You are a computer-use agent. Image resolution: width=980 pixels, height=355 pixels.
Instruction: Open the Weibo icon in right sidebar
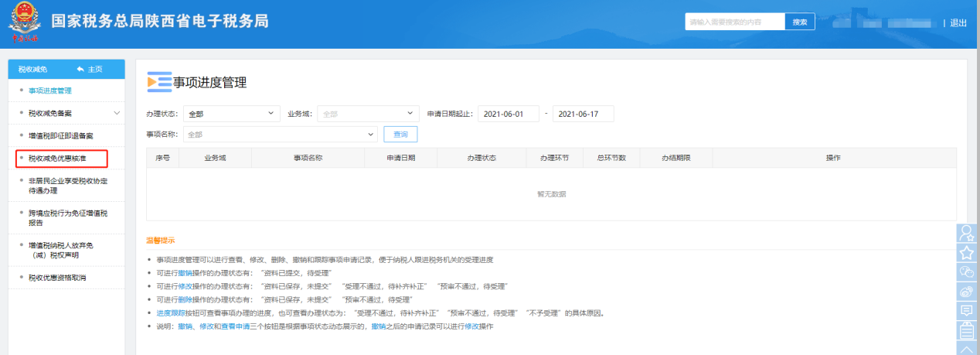coord(967,292)
